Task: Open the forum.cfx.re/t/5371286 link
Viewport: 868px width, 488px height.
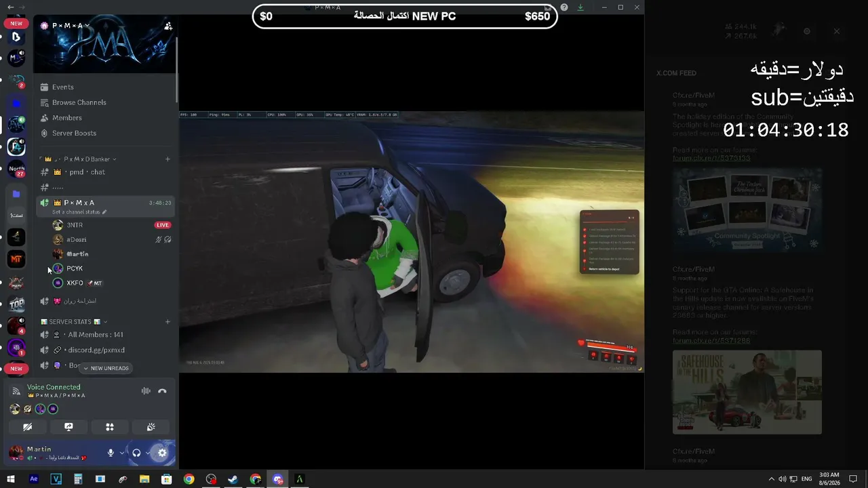Action: click(711, 340)
